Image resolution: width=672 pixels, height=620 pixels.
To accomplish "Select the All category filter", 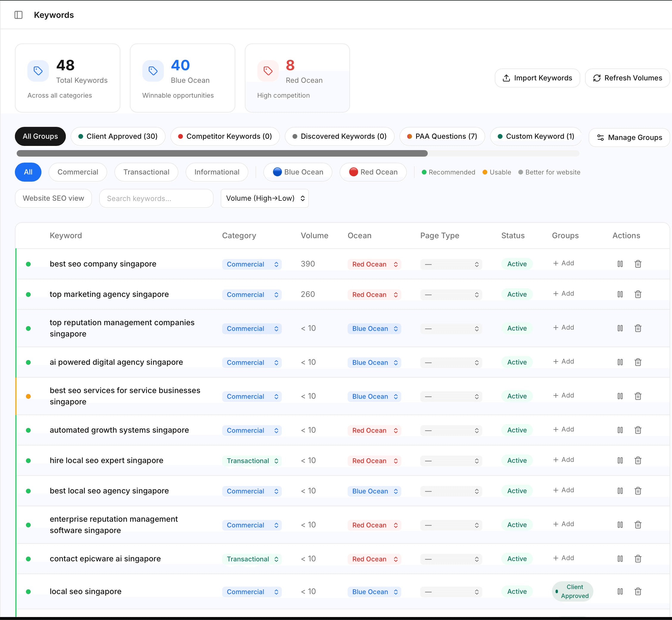I will 28,172.
